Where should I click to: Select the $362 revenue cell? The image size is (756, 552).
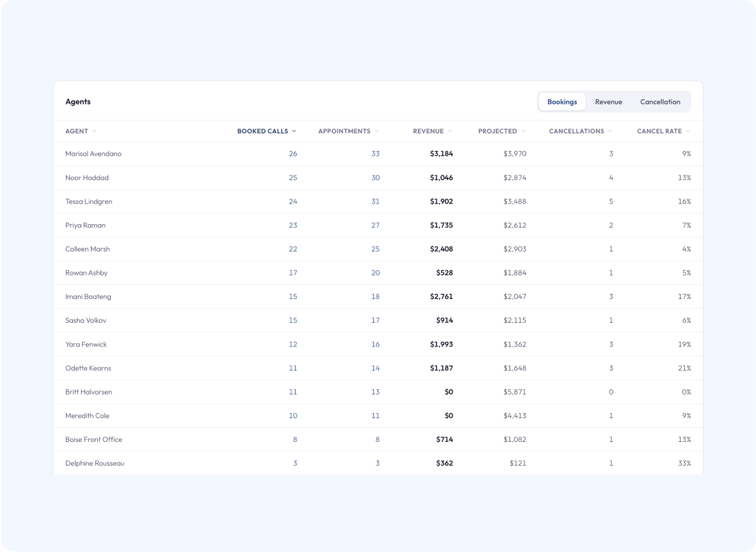(444, 463)
